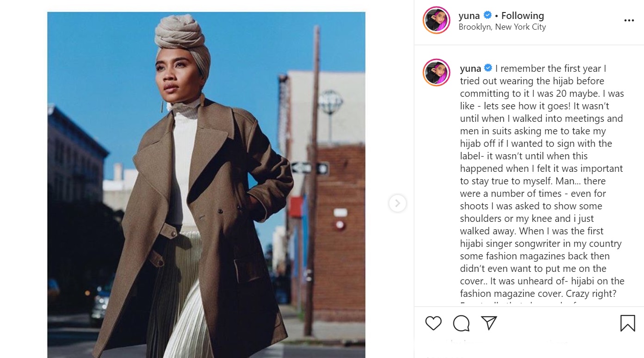Go to the next photo with the arrow
The width and height of the screenshot is (644, 358).
[x=397, y=203]
